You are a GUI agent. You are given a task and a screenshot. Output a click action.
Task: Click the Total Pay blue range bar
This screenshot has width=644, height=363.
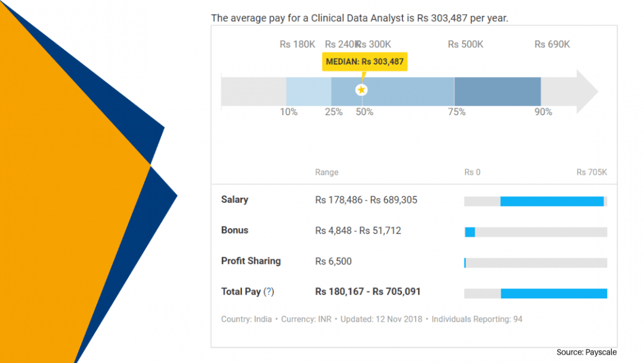click(x=553, y=293)
